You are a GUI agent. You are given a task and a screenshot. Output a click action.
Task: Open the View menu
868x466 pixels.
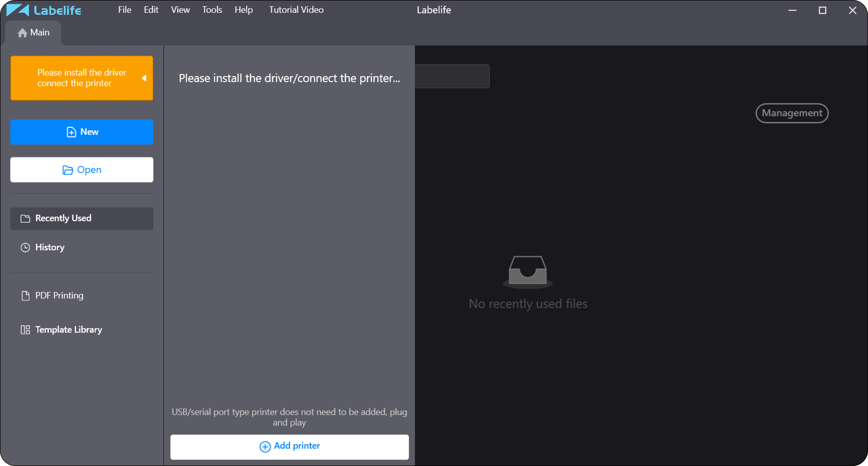pos(180,10)
